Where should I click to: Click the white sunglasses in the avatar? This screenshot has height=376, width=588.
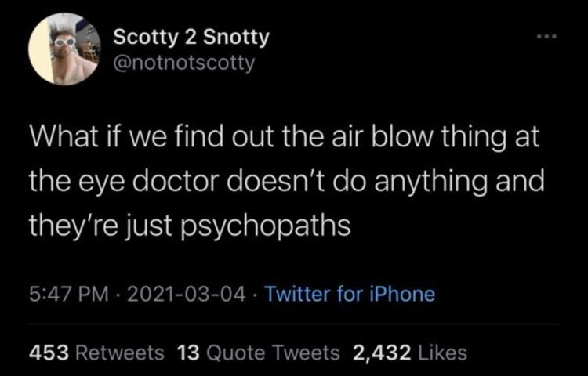coord(65,42)
